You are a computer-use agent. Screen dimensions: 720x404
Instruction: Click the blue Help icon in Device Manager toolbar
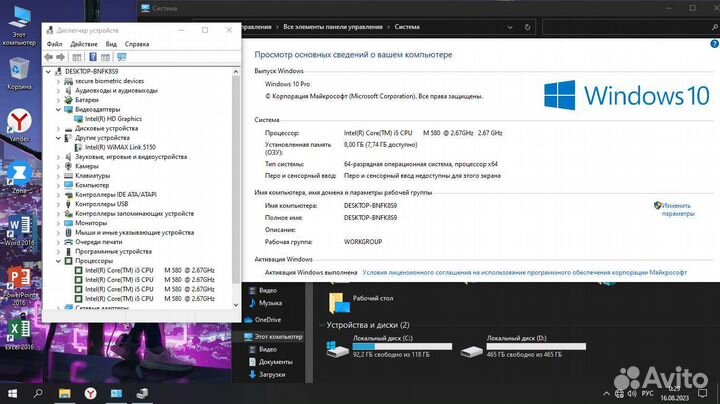(93, 57)
